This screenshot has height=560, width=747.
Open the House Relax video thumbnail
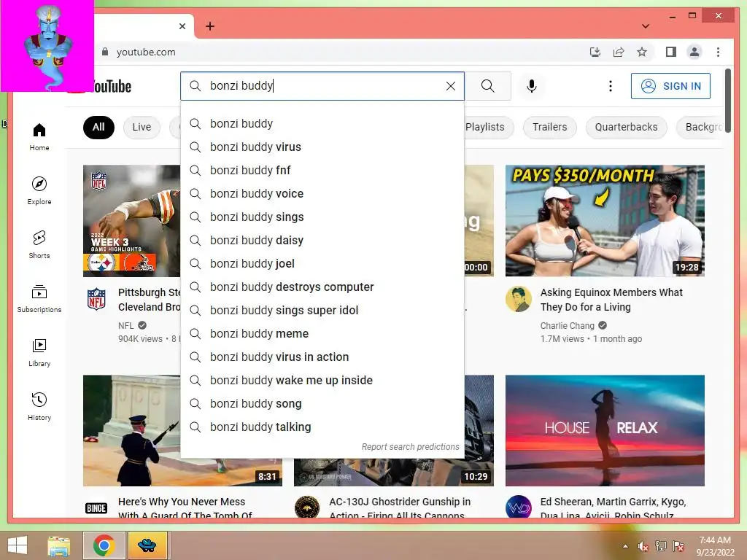pos(605,430)
